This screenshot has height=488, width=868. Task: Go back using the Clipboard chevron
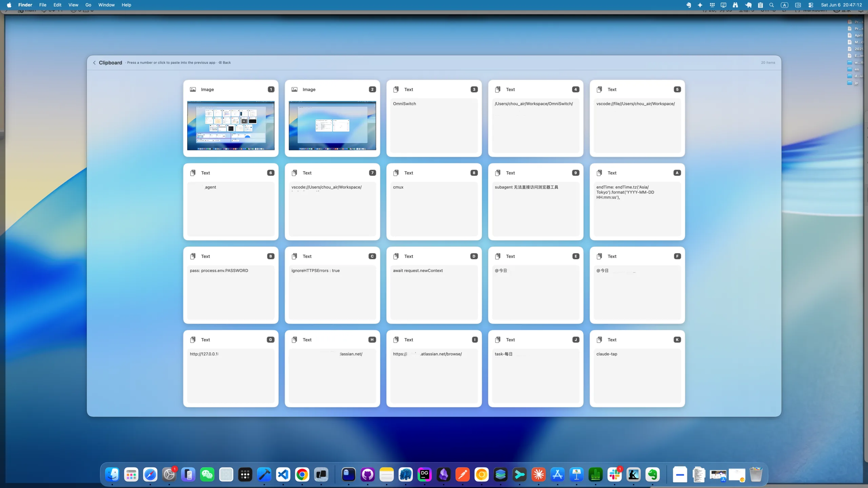coord(94,63)
